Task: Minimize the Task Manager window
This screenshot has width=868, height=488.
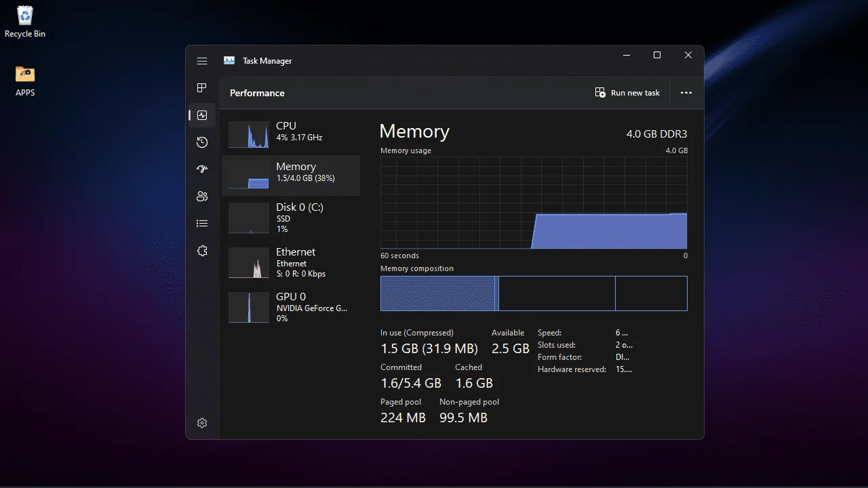Action: pyautogui.click(x=626, y=56)
